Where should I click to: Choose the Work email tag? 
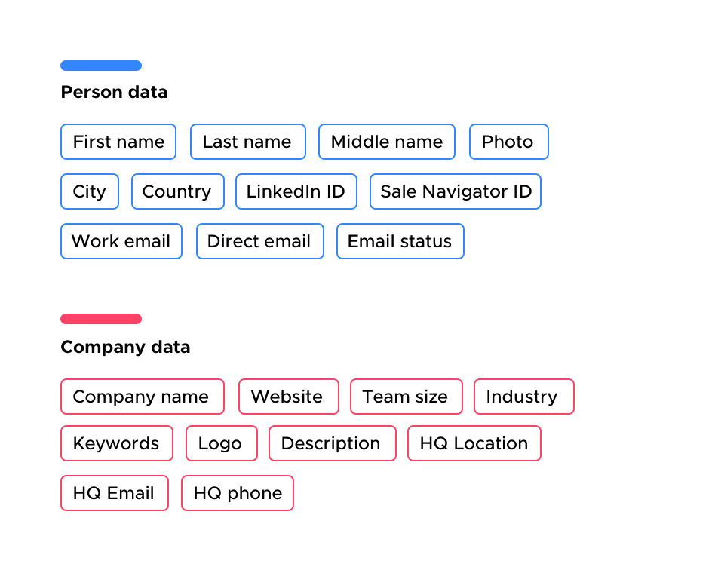121,241
